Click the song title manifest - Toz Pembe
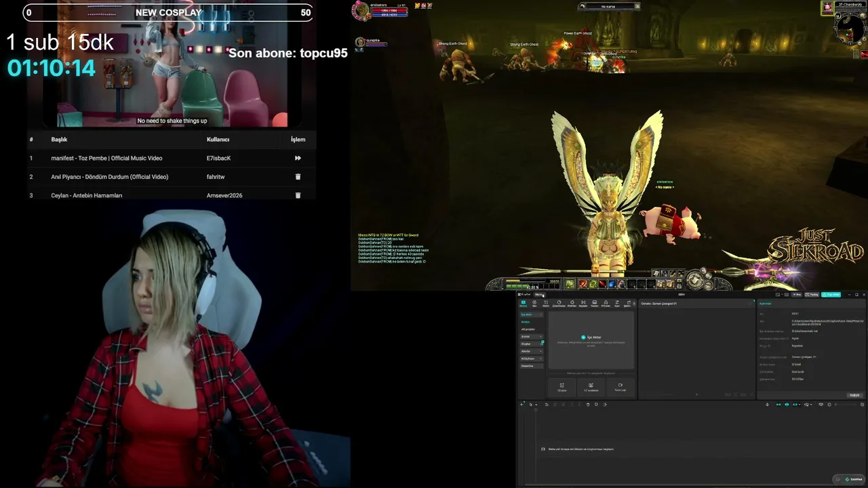This screenshot has width=868, height=488. coord(106,158)
